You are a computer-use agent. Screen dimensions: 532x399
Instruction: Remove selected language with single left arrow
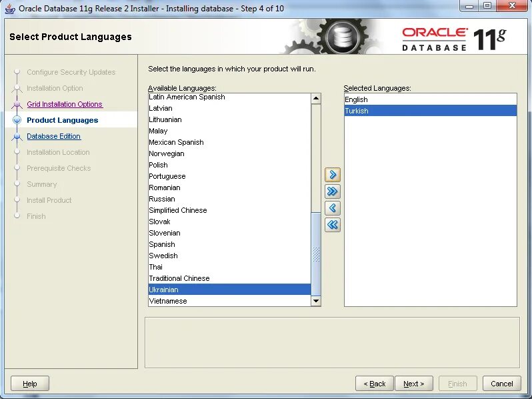tap(332, 208)
